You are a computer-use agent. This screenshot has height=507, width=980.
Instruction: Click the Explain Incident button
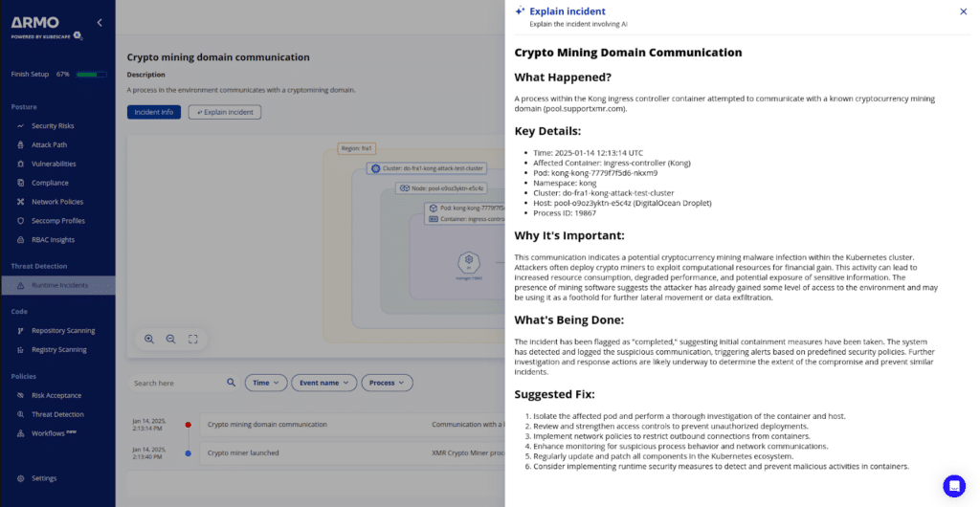tap(225, 112)
